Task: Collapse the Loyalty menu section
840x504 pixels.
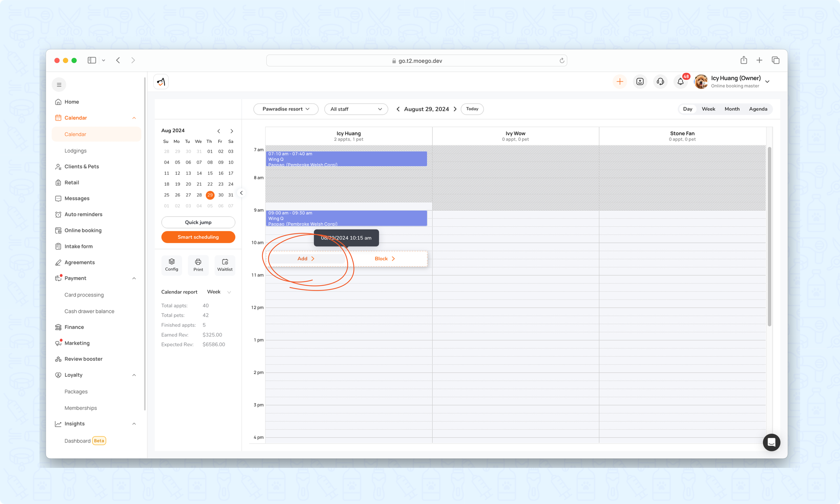Action: (x=134, y=375)
